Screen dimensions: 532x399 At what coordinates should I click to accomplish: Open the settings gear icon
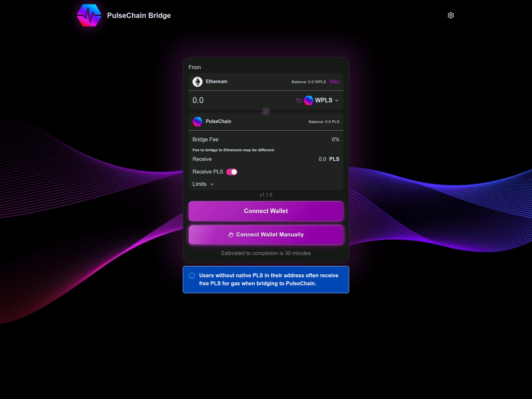click(x=451, y=15)
